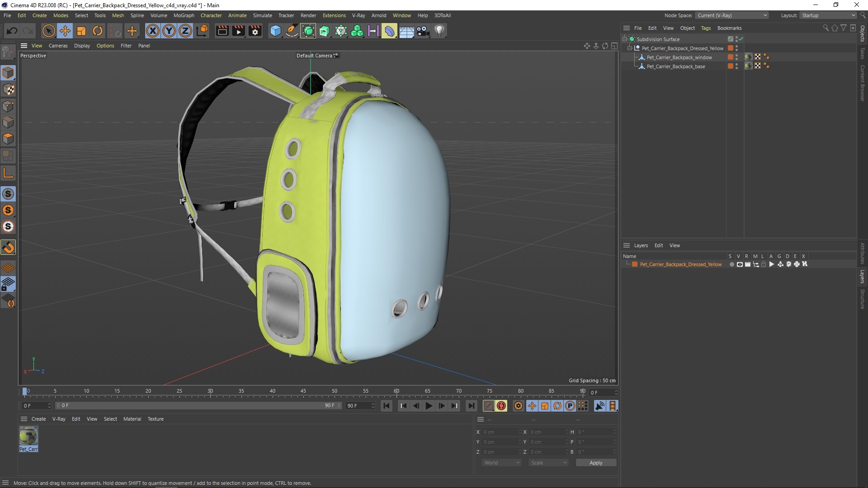Select the Scale tool
This screenshot has width=868, height=488.
click(81, 31)
